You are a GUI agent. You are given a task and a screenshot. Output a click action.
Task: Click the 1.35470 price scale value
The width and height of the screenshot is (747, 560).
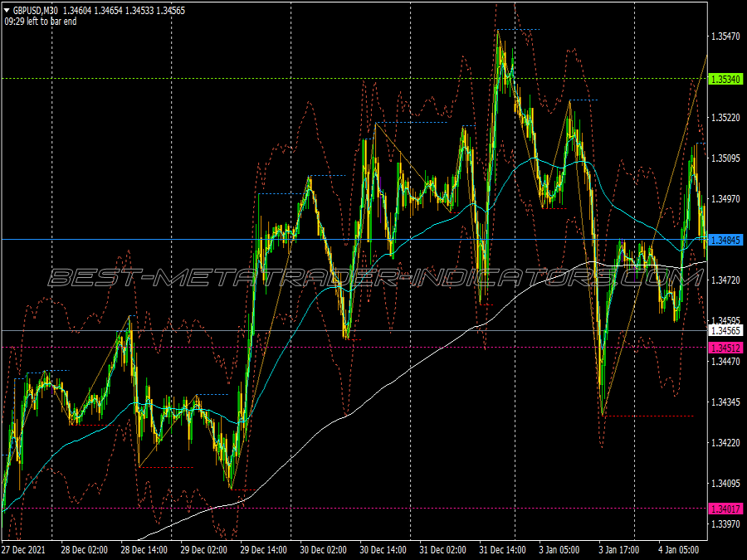[725, 37]
